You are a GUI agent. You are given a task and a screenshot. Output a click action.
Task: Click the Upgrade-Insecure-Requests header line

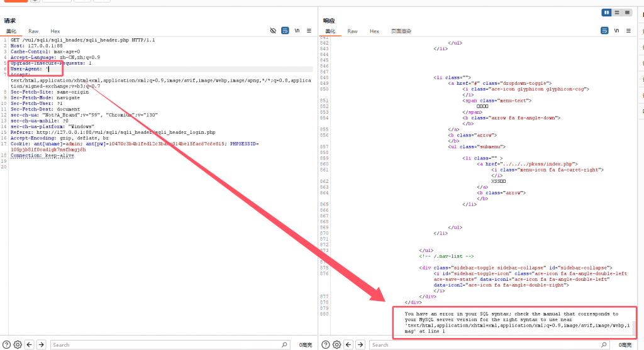pyautogui.click(x=51, y=63)
